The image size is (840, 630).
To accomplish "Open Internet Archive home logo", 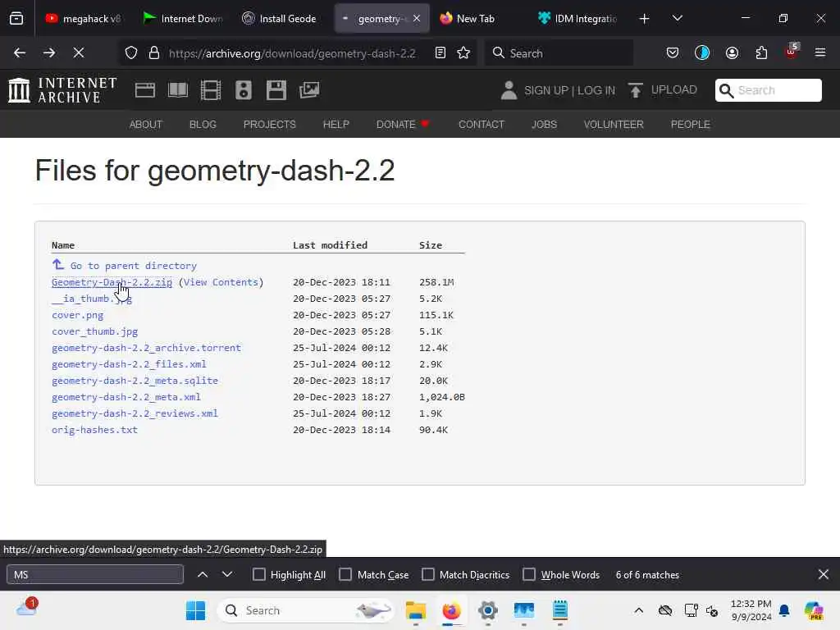I will pyautogui.click(x=62, y=90).
